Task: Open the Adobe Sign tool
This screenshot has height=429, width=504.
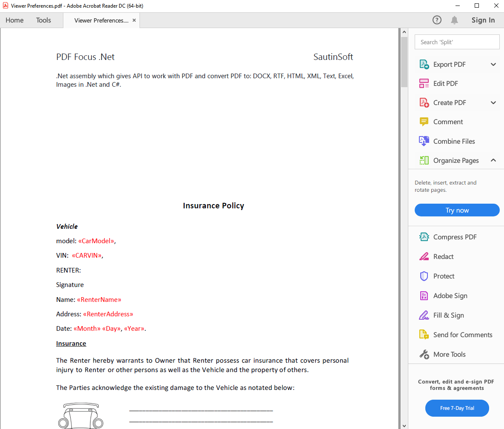Action: (450, 295)
